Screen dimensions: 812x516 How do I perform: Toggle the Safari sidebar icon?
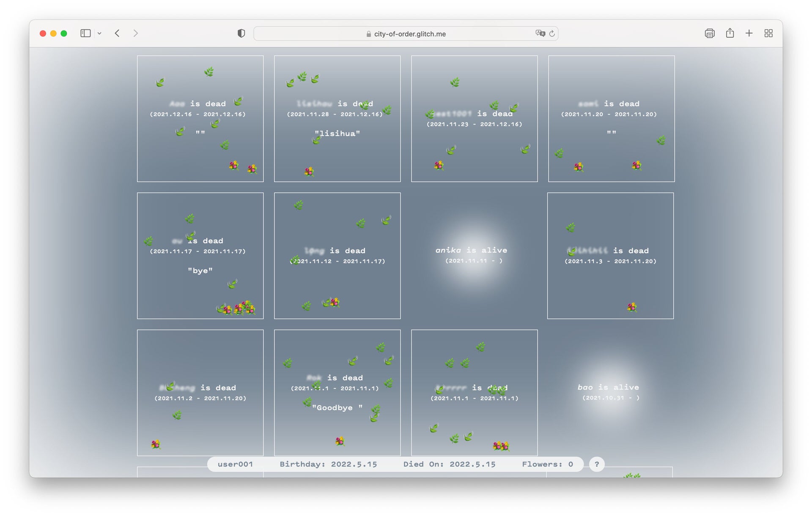(x=85, y=33)
